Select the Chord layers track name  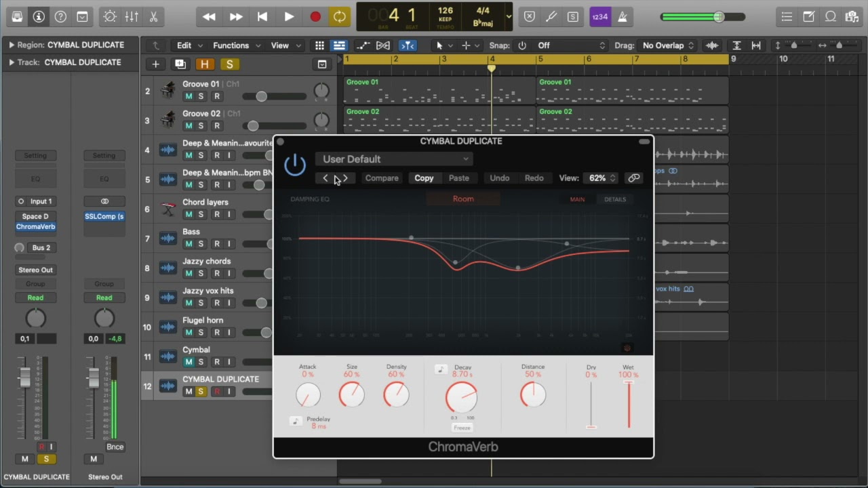[205, 202]
